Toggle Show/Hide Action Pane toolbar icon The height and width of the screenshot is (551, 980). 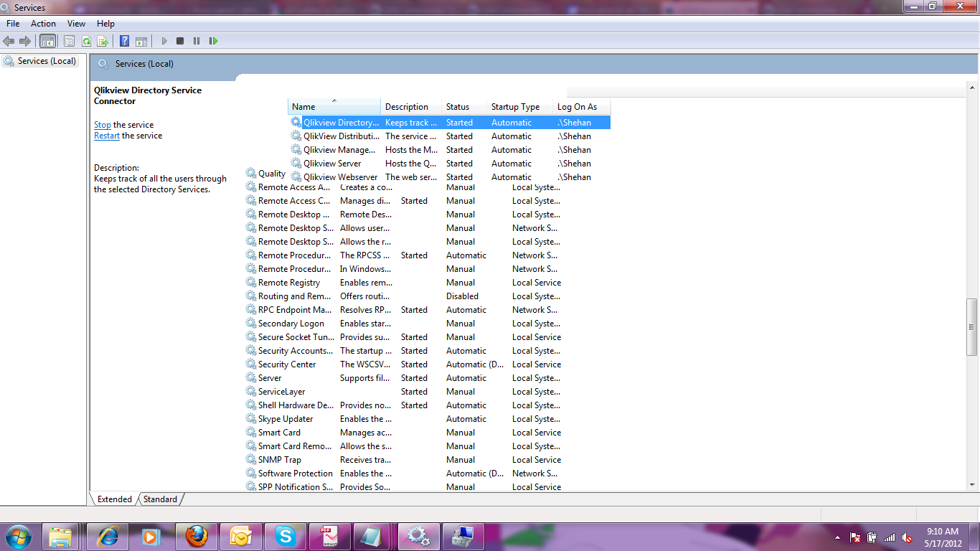point(141,42)
